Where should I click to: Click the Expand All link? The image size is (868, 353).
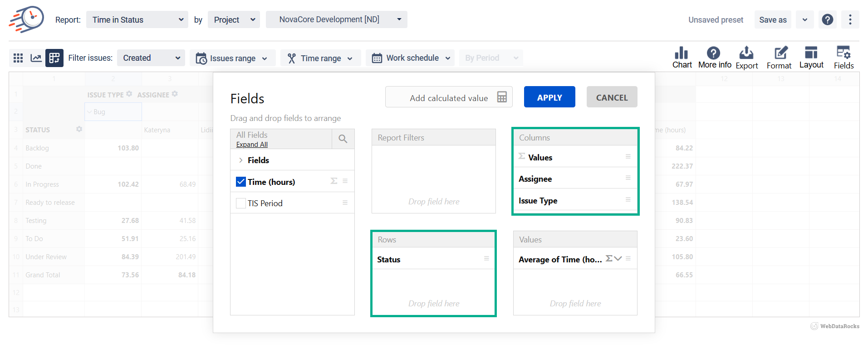(252, 145)
